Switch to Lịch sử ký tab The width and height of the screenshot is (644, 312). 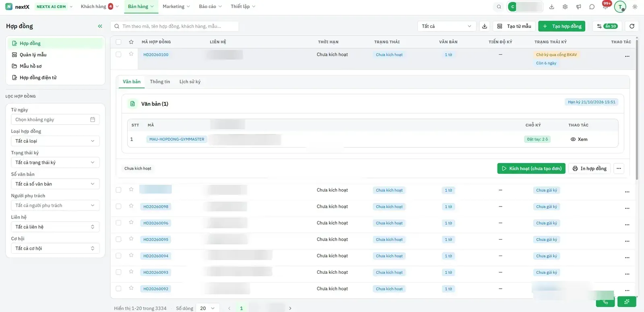(x=190, y=82)
